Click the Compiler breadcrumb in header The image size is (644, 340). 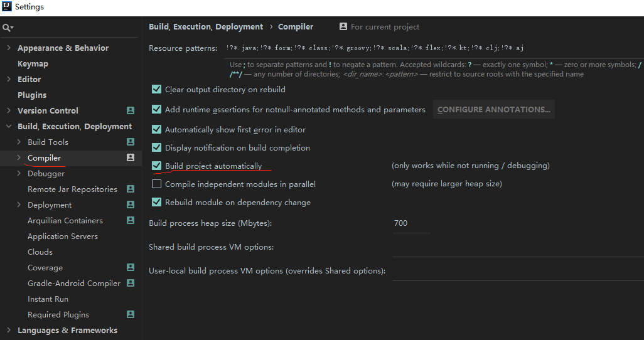pos(296,27)
